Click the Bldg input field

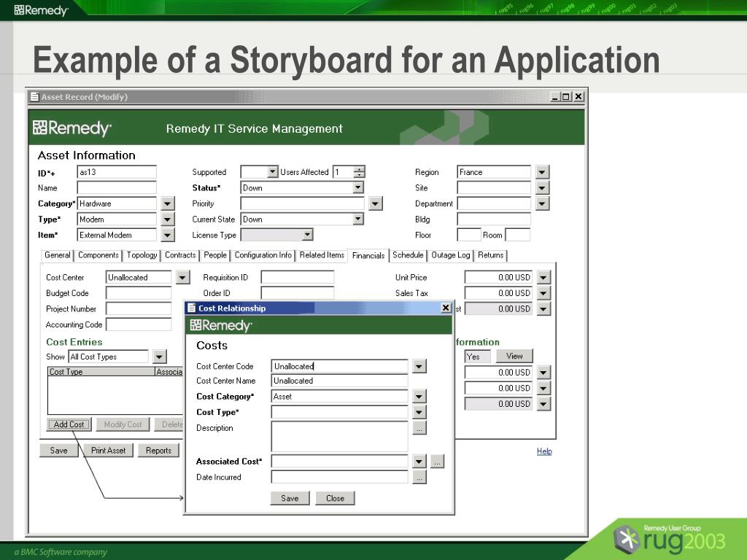(494, 219)
